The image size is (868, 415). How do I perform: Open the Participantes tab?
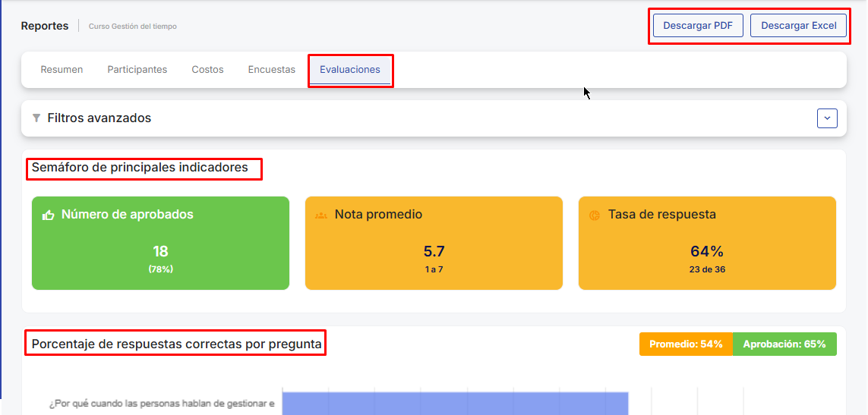[x=137, y=70]
